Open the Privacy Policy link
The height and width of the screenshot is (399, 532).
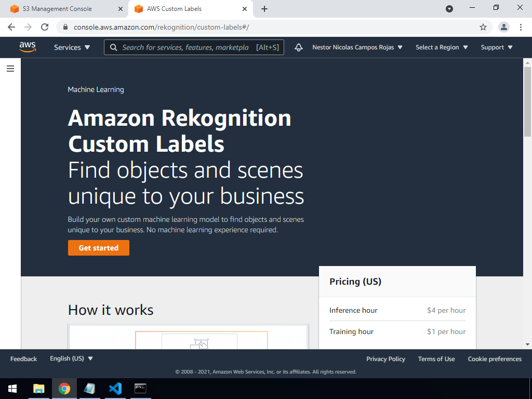click(x=385, y=359)
